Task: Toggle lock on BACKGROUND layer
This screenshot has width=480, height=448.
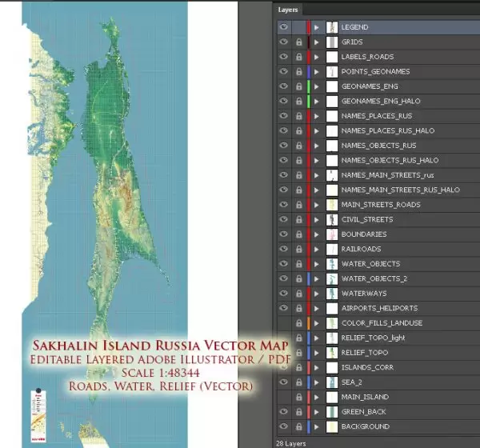Action: point(298,426)
